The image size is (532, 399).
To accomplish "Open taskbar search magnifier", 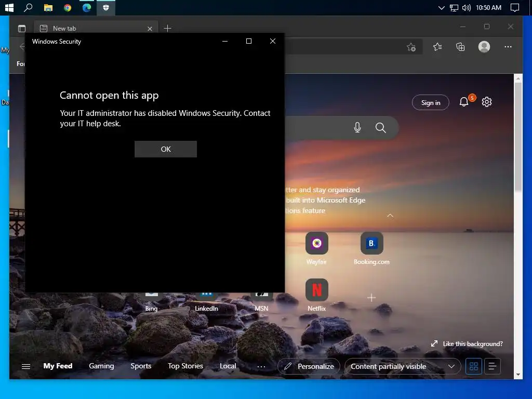I will pos(28,7).
